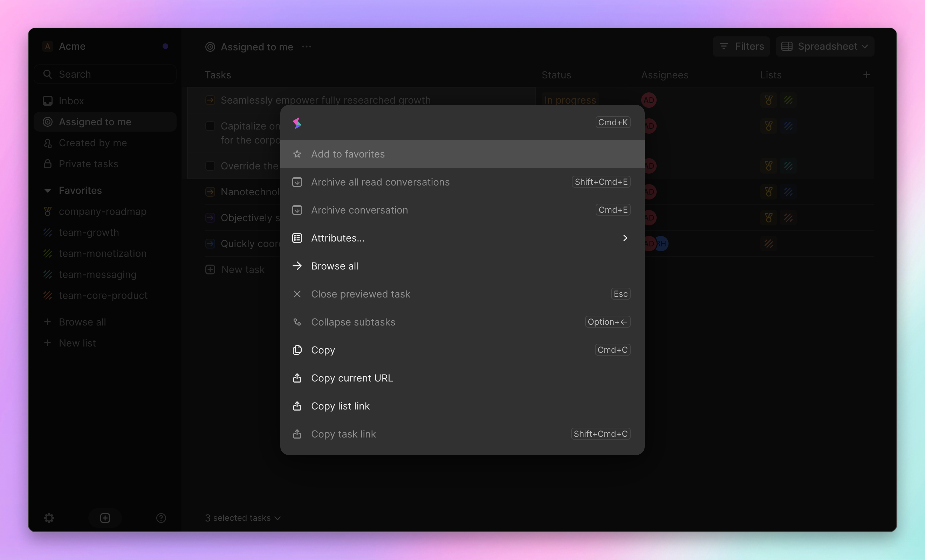Open the Spreadsheet view dropdown
The image size is (925, 560).
coord(825,46)
